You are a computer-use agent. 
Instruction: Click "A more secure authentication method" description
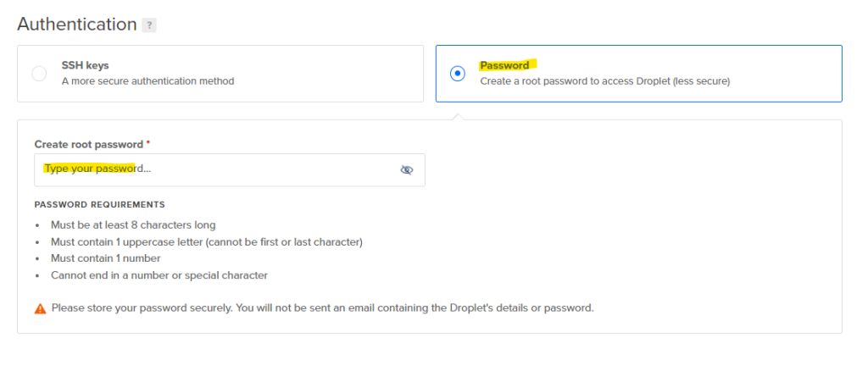pos(147,81)
